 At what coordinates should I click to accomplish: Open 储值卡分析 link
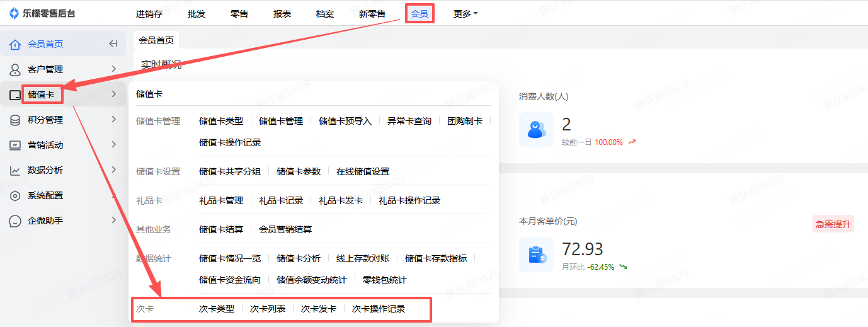(x=299, y=258)
